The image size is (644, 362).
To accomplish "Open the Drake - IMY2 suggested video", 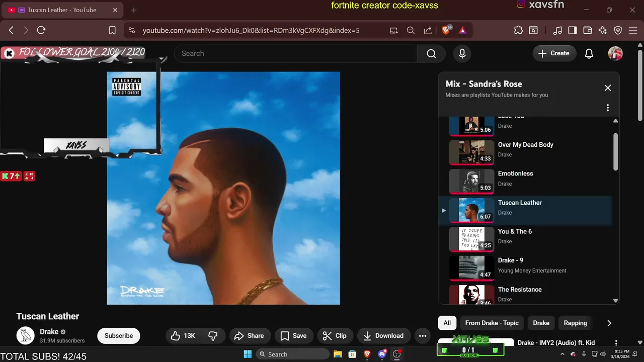I will coord(556,342).
